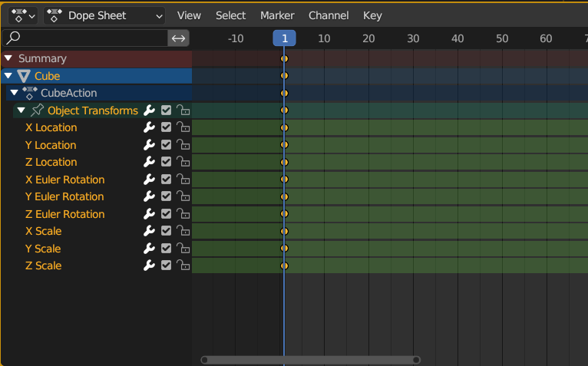This screenshot has height=366, width=588.
Task: Toggle the Y Scale channel checkbox
Action: [x=166, y=249]
